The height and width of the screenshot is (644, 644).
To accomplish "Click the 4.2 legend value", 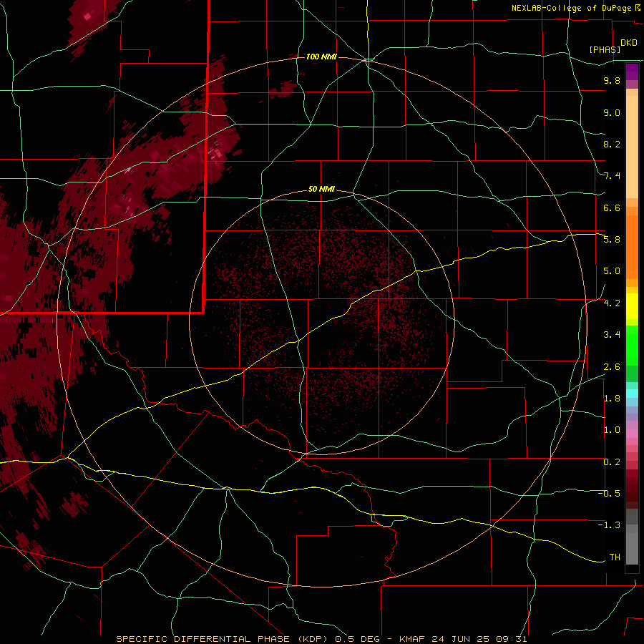I will [612, 303].
